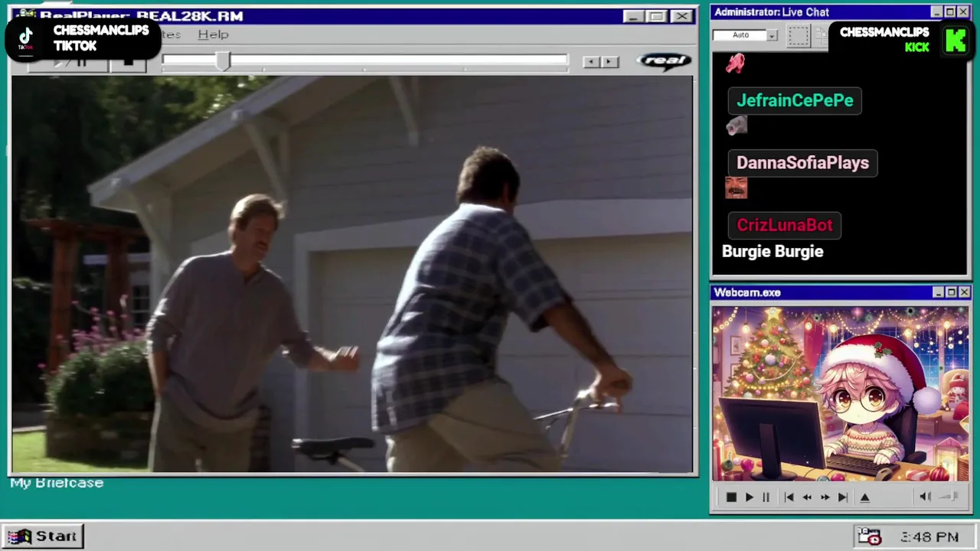Screen dimensions: 980x551
Task: Open the Help menu in RealPlayer
Action: point(213,34)
